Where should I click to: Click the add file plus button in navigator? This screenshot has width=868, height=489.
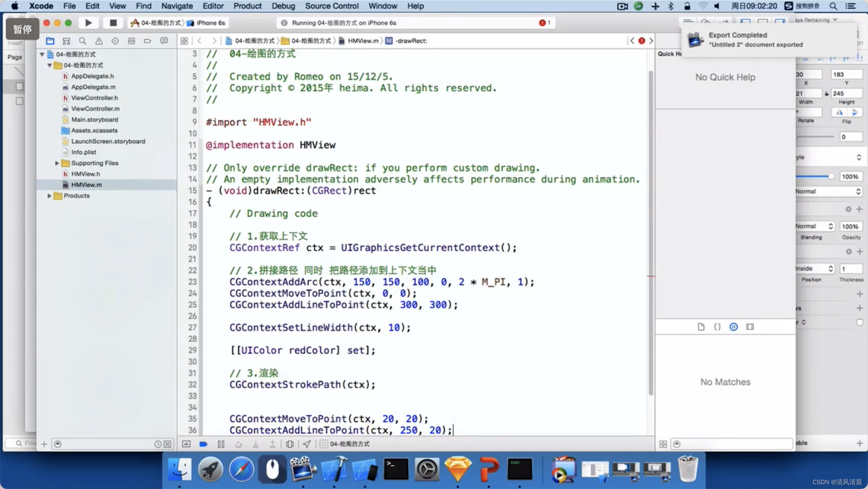point(44,444)
